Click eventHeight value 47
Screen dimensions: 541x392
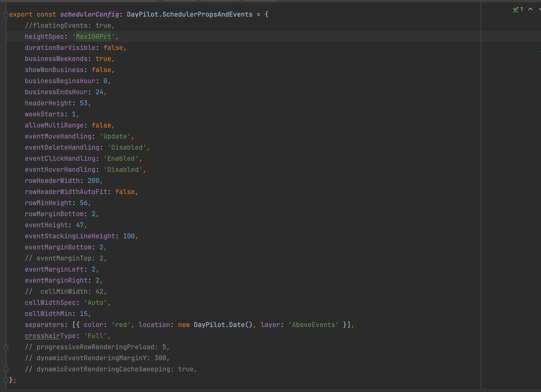(80, 225)
